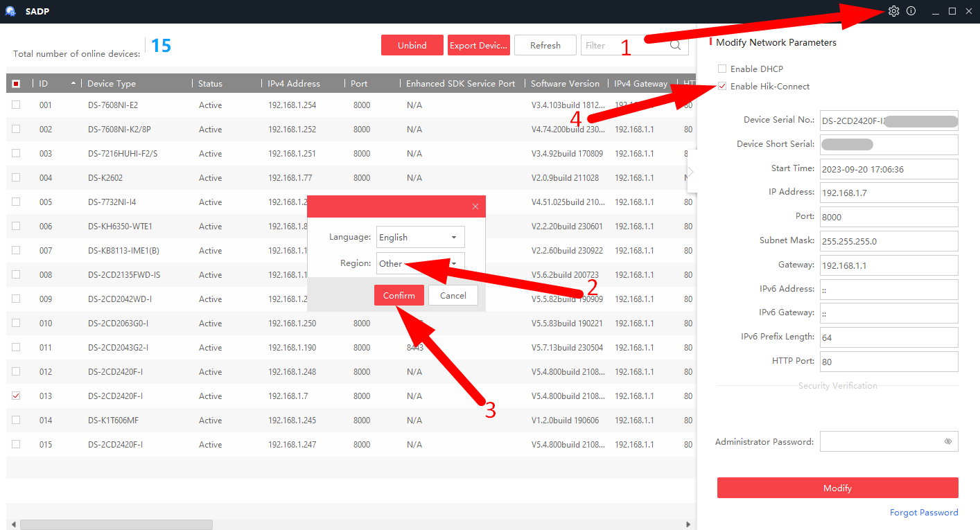Image resolution: width=980 pixels, height=530 pixels.
Task: Enable DHCP checkbox
Action: click(x=722, y=69)
